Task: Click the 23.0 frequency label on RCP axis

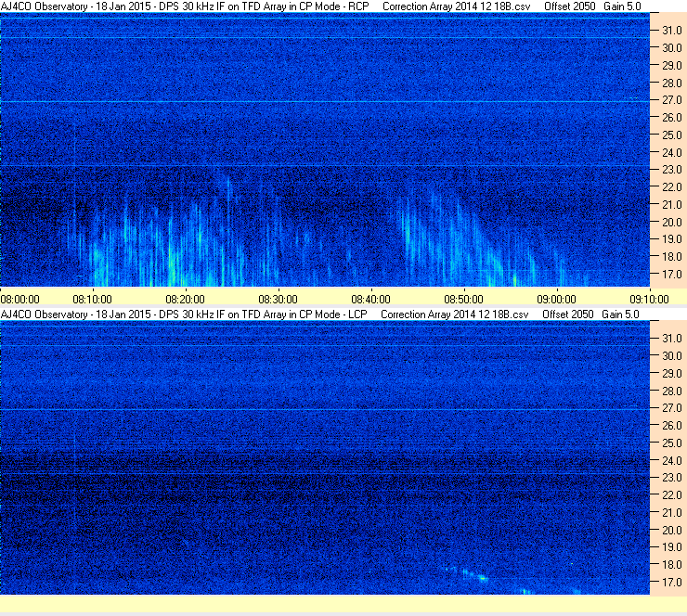Action: pos(671,170)
